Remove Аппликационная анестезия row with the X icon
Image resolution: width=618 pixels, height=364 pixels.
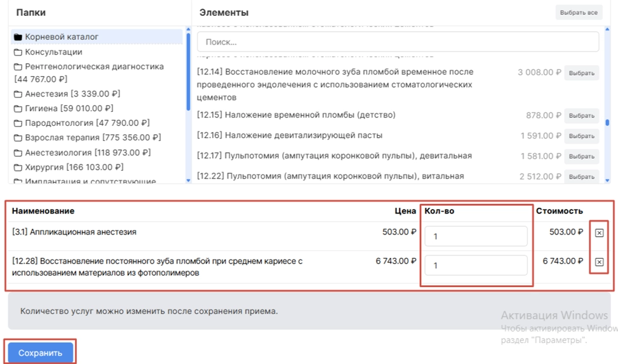coord(599,233)
